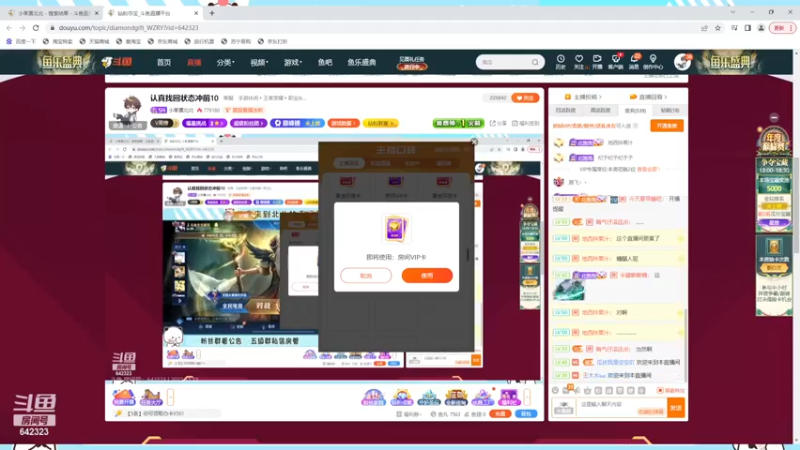Click the blue 背包 button below the video
Screen dimensions: 800x450
click(526, 414)
